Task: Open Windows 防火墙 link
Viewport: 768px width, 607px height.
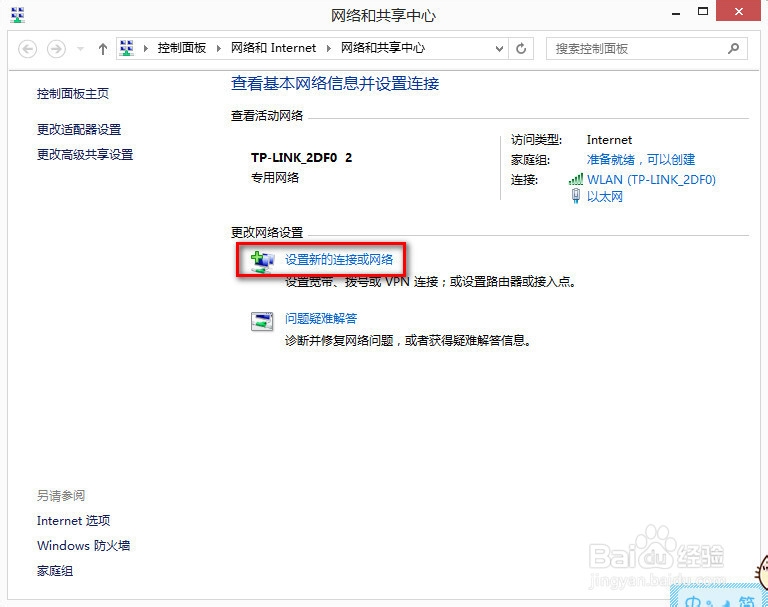Action: pos(84,546)
